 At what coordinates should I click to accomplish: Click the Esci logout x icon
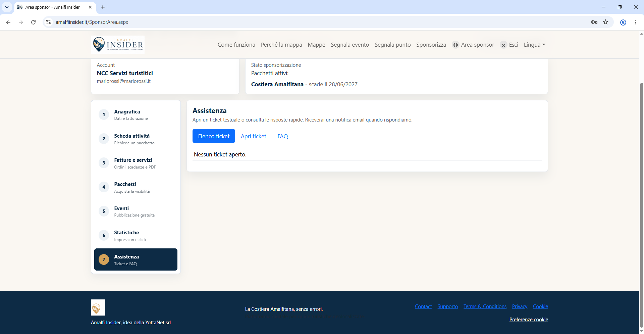click(503, 45)
